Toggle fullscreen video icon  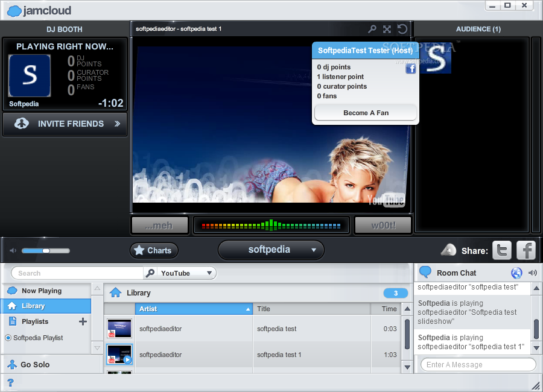pyautogui.click(x=387, y=29)
